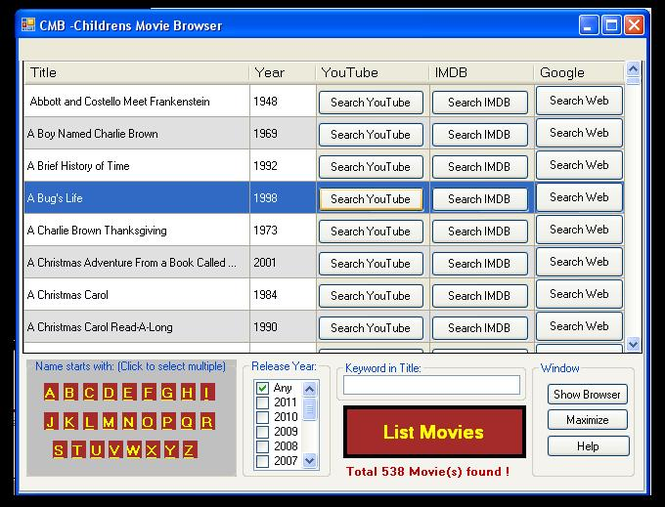
Task: Click the YouTube column header
Action: click(x=372, y=73)
